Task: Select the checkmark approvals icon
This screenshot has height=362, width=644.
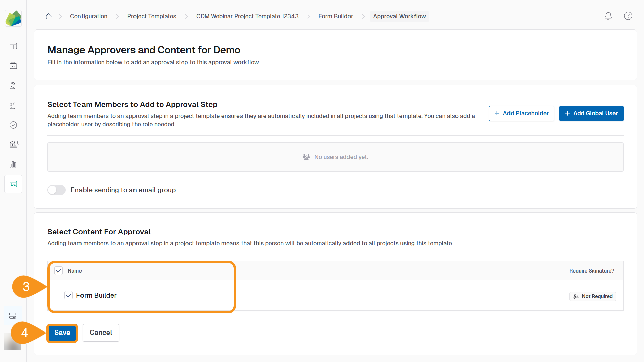Action: [13, 125]
